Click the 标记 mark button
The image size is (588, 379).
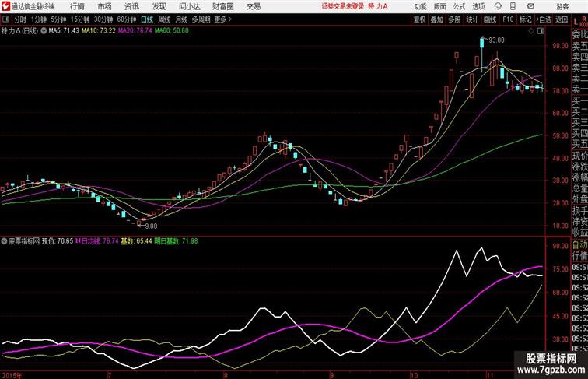525,19
